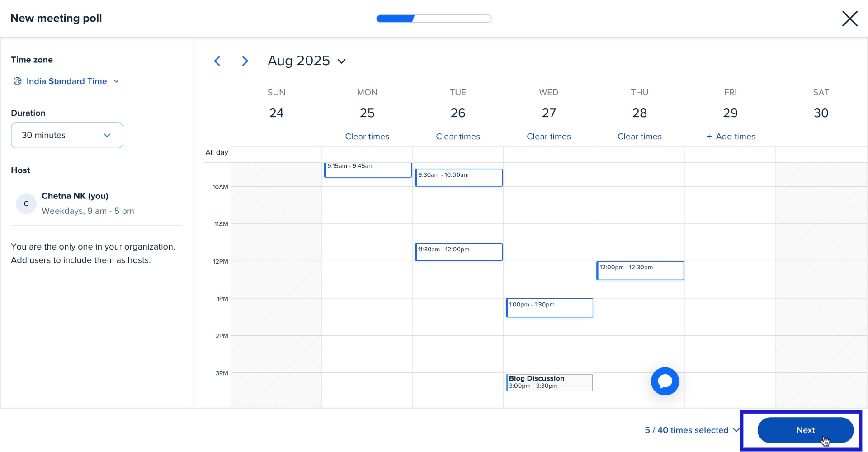The image size is (868, 452).
Task: Click the Chetna NK host avatar
Action: [26, 203]
